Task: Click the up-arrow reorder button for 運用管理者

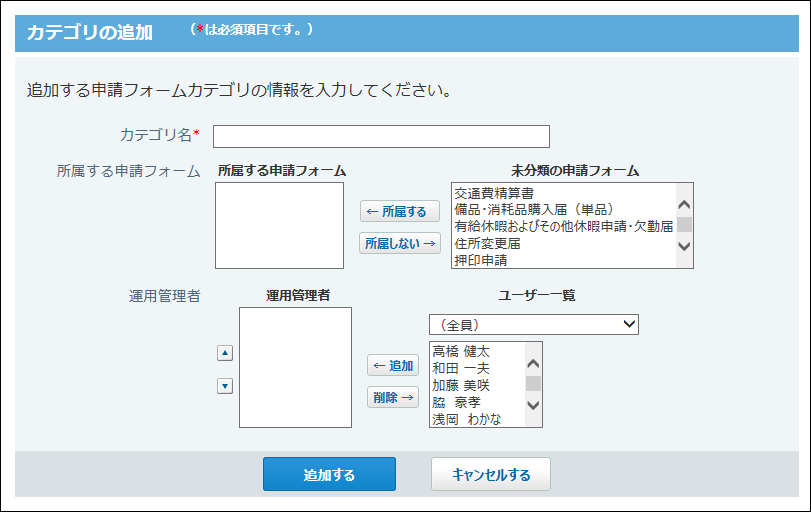Action: pos(224,353)
